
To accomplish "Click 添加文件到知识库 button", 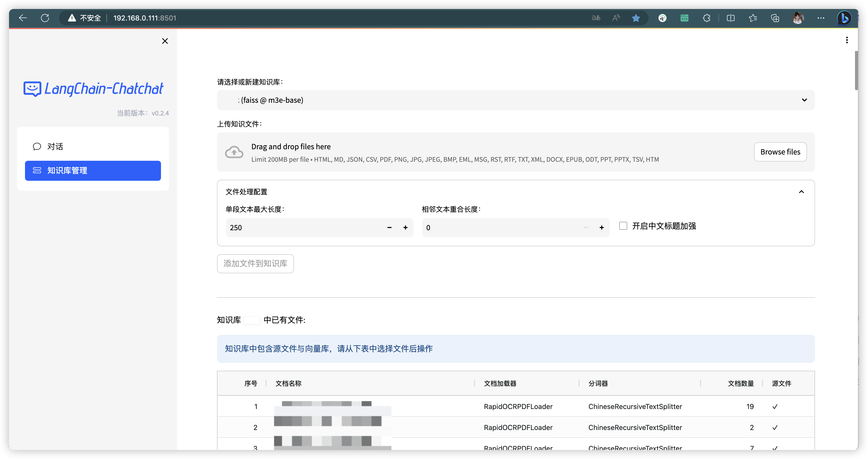I will point(255,263).
